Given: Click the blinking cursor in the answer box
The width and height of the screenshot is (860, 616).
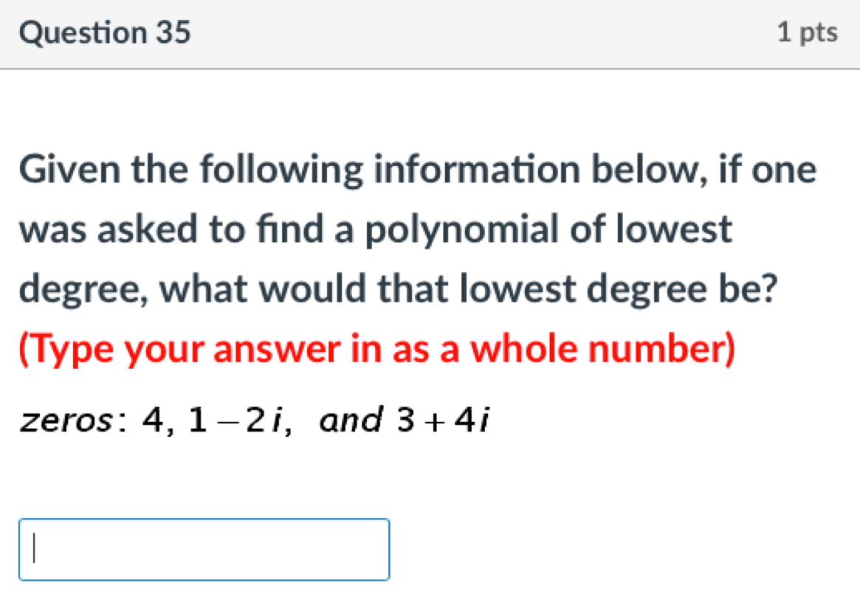Looking at the screenshot, I should [35, 549].
